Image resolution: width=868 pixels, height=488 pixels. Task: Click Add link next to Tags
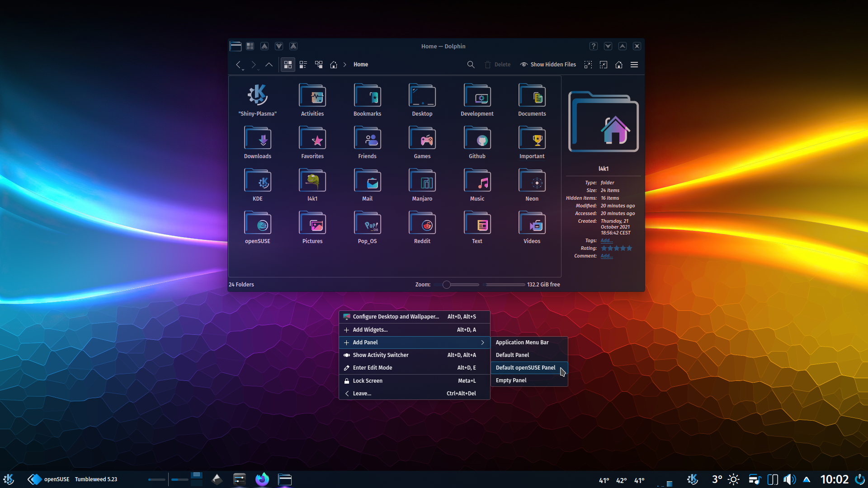[x=607, y=240]
